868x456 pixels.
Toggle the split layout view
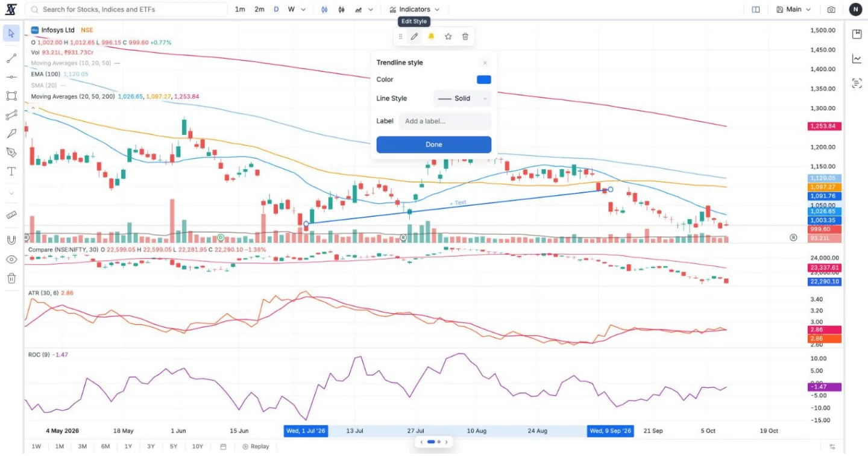click(x=756, y=10)
